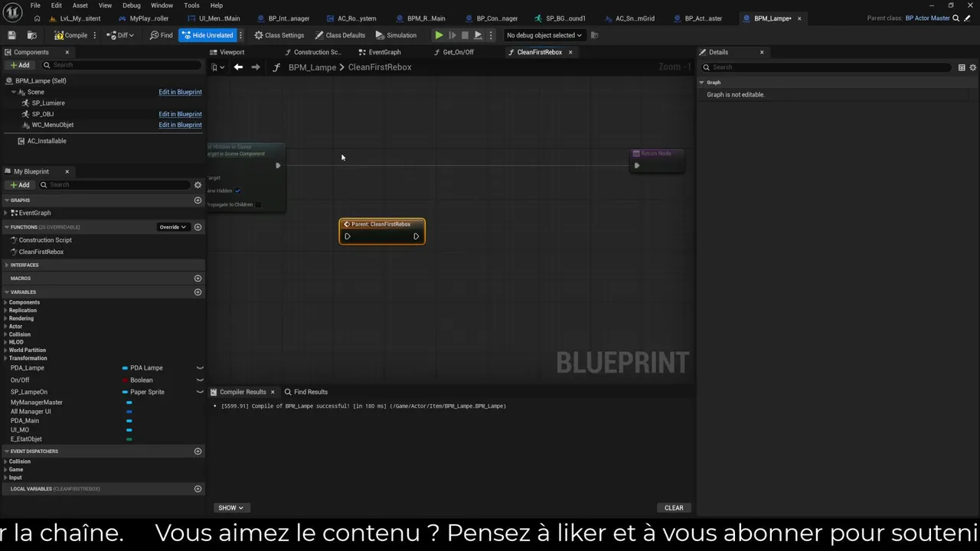980x551 pixels.
Task: Click the Find tool in toolbar
Action: pos(161,35)
